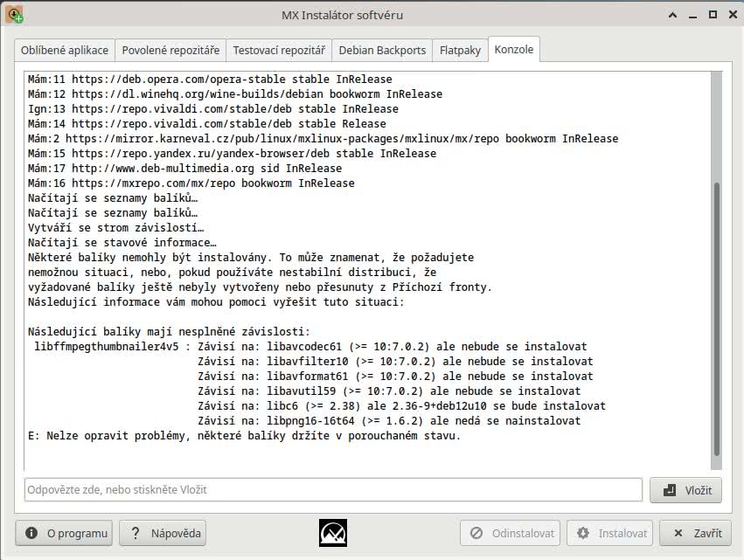Click the libffmpegthumbnailer4v5 package name

[x=107, y=346]
